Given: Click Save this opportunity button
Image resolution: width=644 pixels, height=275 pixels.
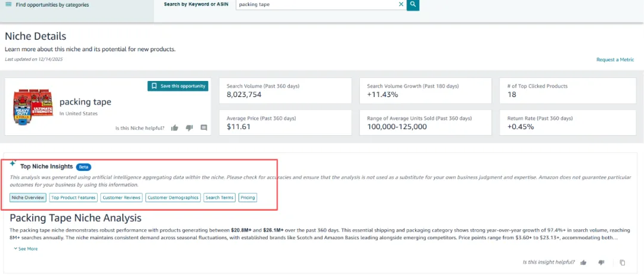Looking at the screenshot, I should 178,86.
